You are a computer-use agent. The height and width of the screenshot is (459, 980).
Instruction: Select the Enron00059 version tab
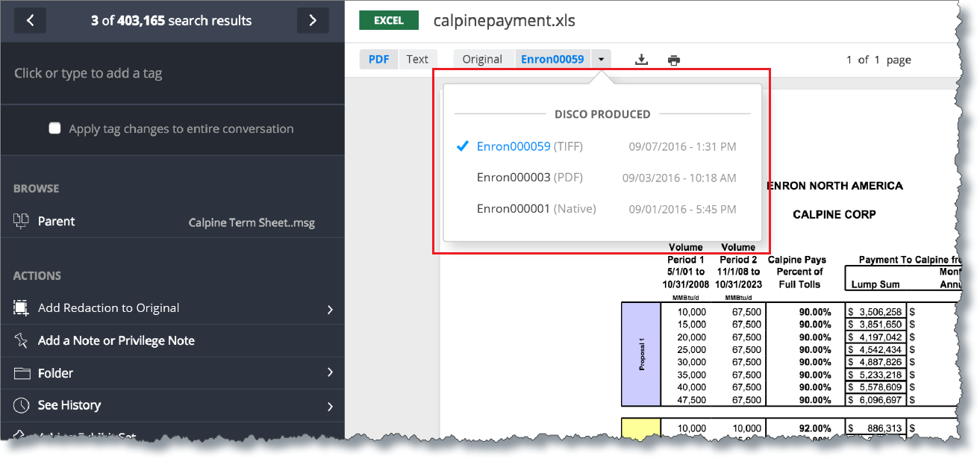[552, 60]
